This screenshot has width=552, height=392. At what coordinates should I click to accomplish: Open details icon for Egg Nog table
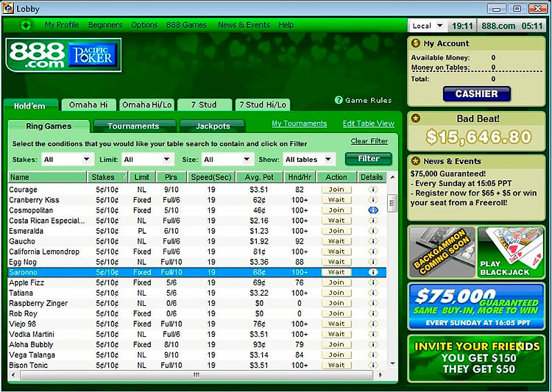tap(373, 261)
